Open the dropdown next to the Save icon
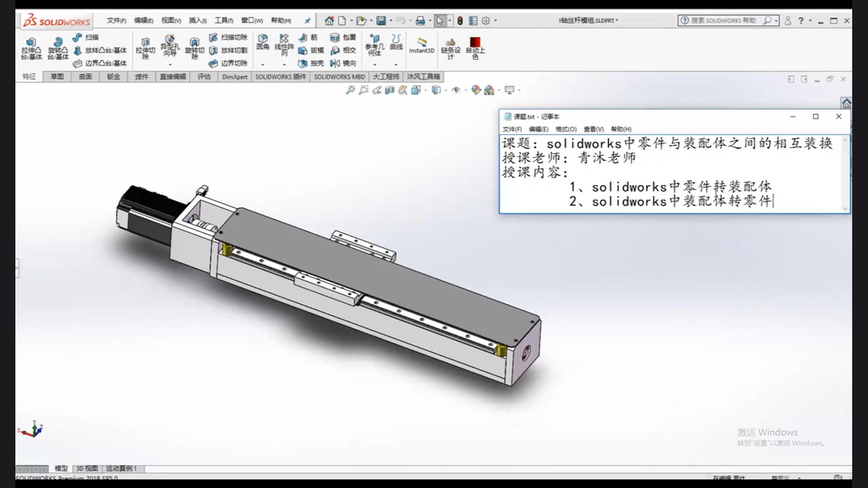 (x=391, y=21)
